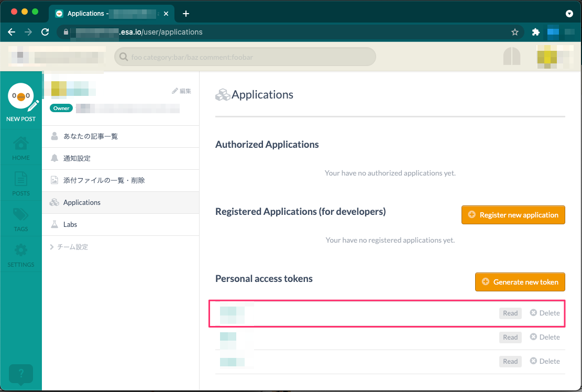Screen dimensions: 582x392
Task: Click Register new application button
Action: click(513, 215)
